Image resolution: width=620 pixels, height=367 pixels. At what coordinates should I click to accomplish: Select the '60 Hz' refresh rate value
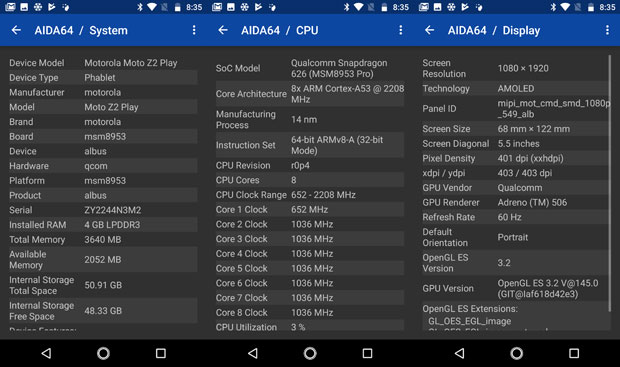point(510,217)
